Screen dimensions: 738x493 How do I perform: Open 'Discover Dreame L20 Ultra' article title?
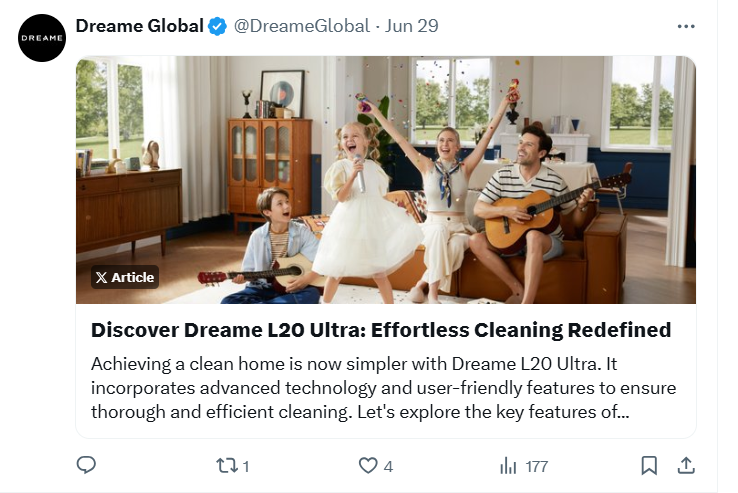point(381,330)
